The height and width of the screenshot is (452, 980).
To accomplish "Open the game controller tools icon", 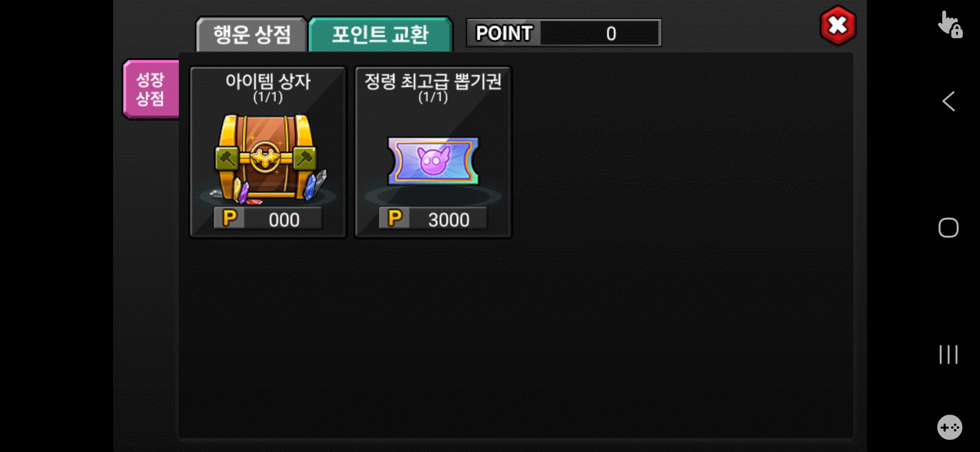I will [949, 427].
